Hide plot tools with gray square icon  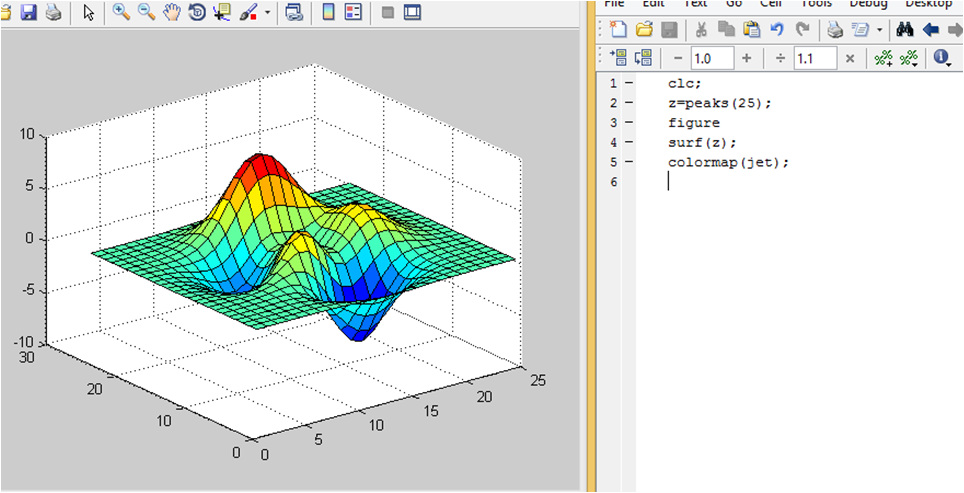coord(387,12)
